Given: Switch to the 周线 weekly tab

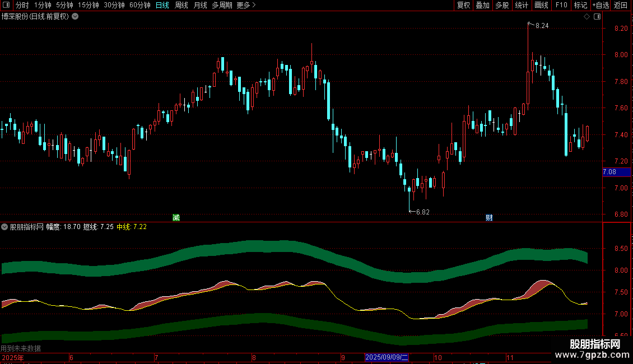Looking at the screenshot, I should click(x=181, y=5).
